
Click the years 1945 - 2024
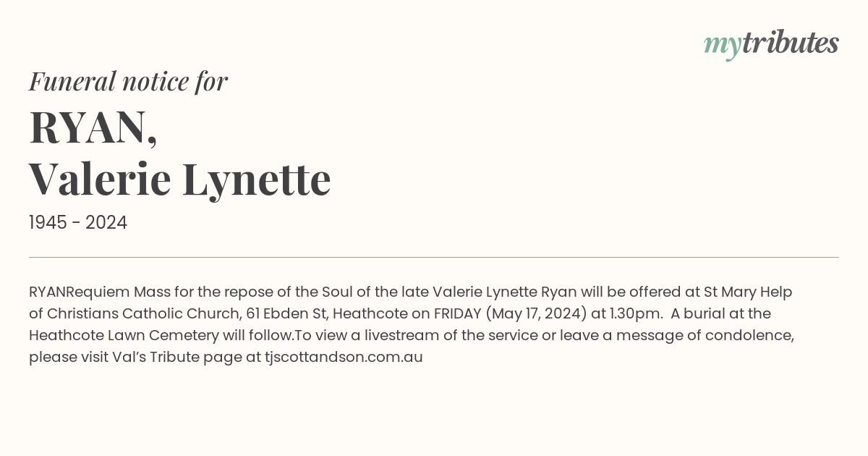pyautogui.click(x=78, y=223)
